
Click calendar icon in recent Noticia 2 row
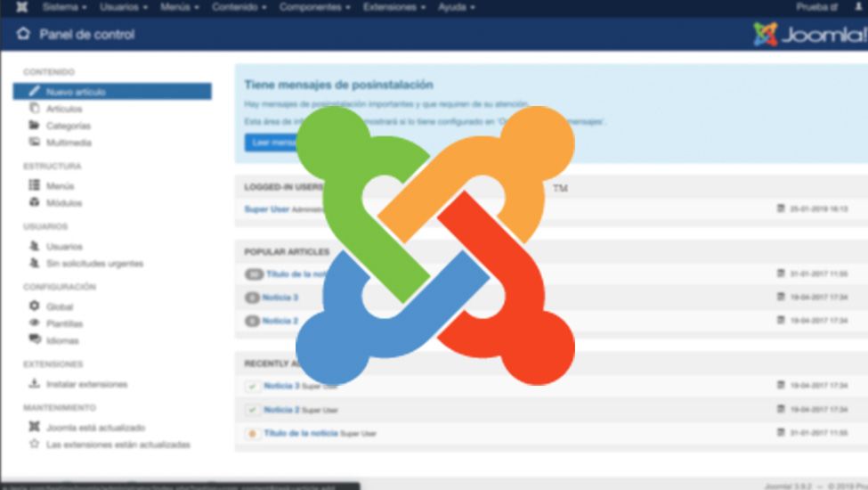[781, 409]
